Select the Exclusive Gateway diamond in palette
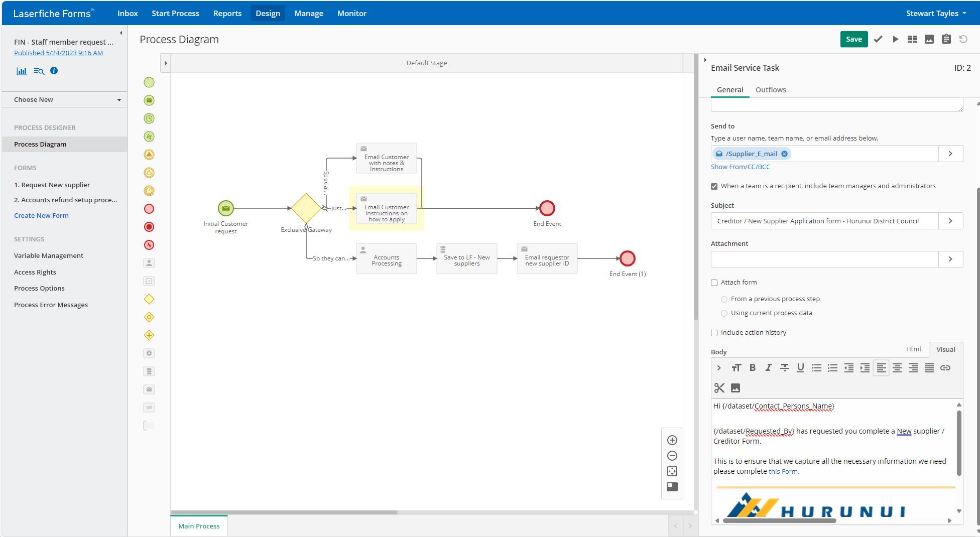 (149, 299)
